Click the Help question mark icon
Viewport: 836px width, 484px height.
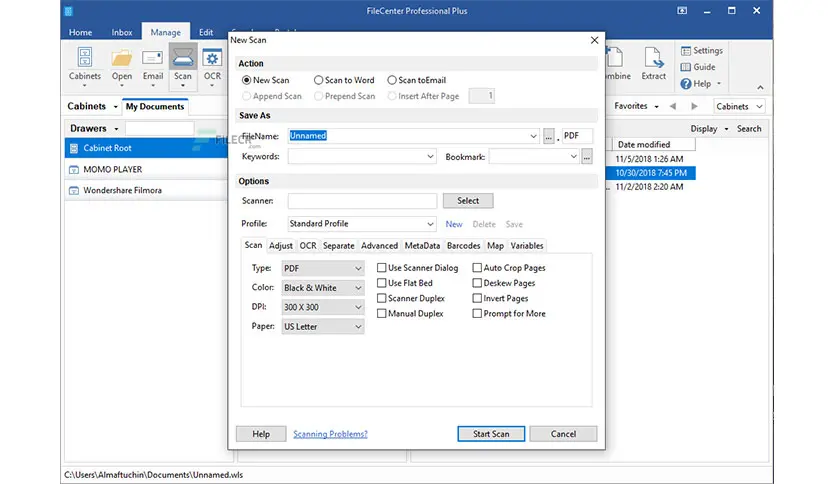pyautogui.click(x=686, y=84)
